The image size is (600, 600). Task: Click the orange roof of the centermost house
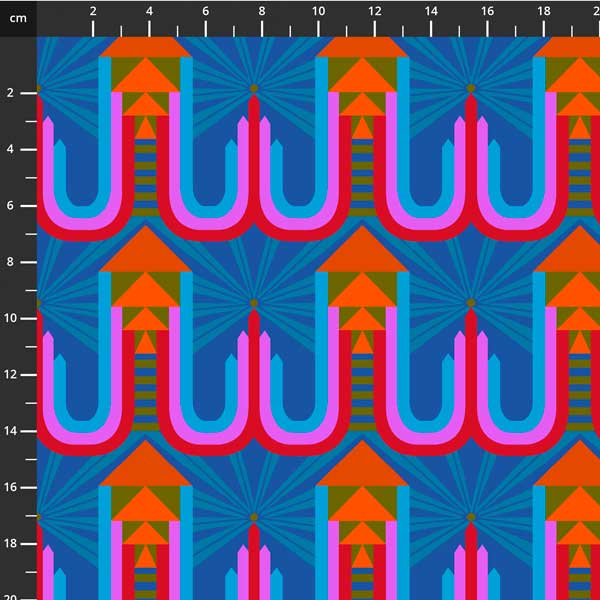coord(362,255)
